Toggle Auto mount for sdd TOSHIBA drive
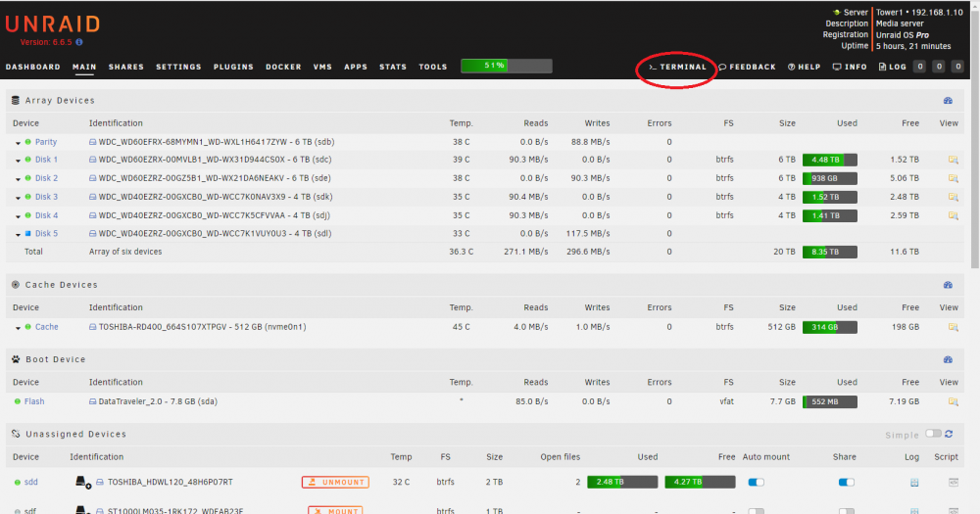 [757, 482]
